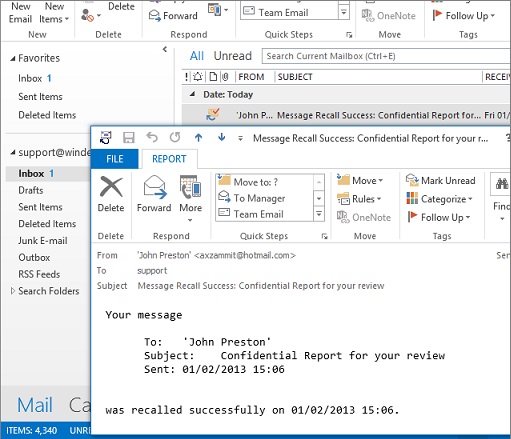Sort by attachment paperclip column header
The height and width of the screenshot is (439, 511).
[x=225, y=77]
